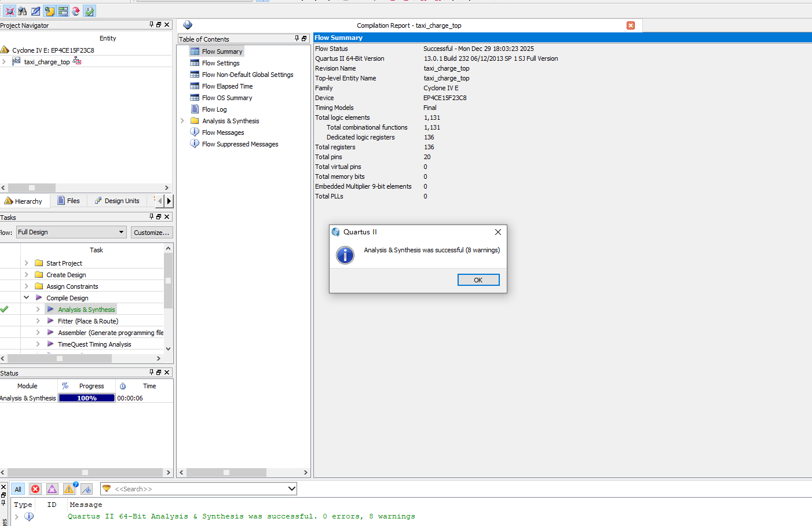Click the Customize... button in Tasks
Screen dimensions: 812x526
(152, 232)
